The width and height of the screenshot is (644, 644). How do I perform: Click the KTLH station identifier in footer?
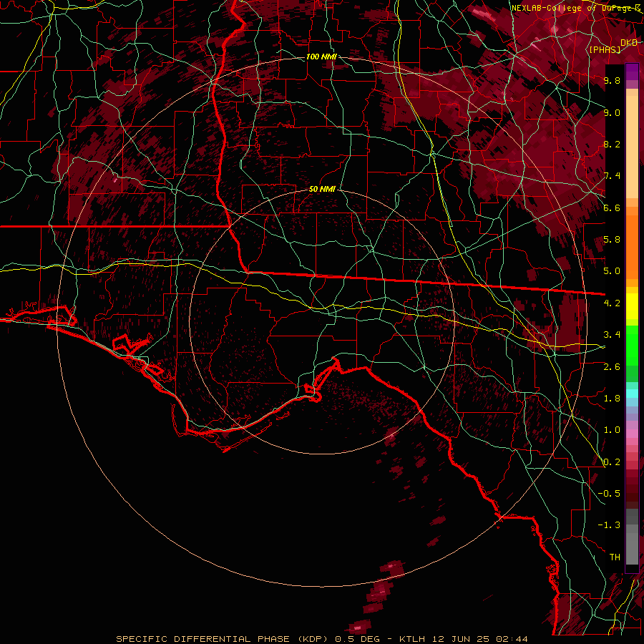pyautogui.click(x=414, y=639)
